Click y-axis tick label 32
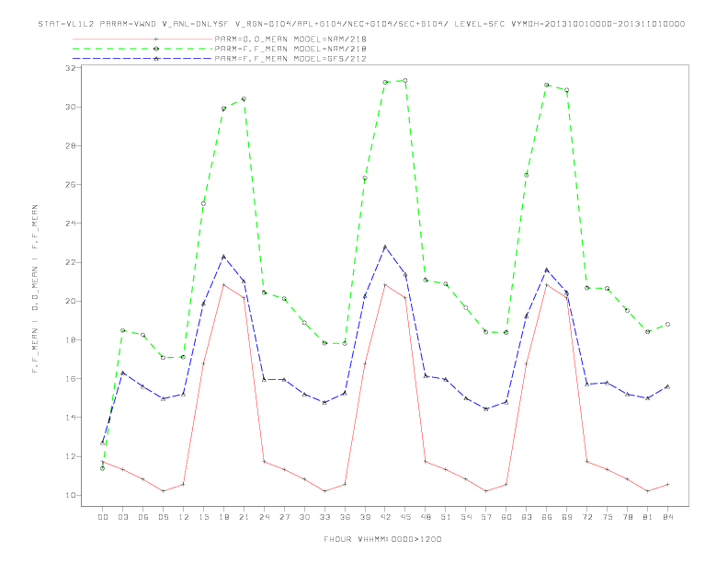 coord(71,68)
